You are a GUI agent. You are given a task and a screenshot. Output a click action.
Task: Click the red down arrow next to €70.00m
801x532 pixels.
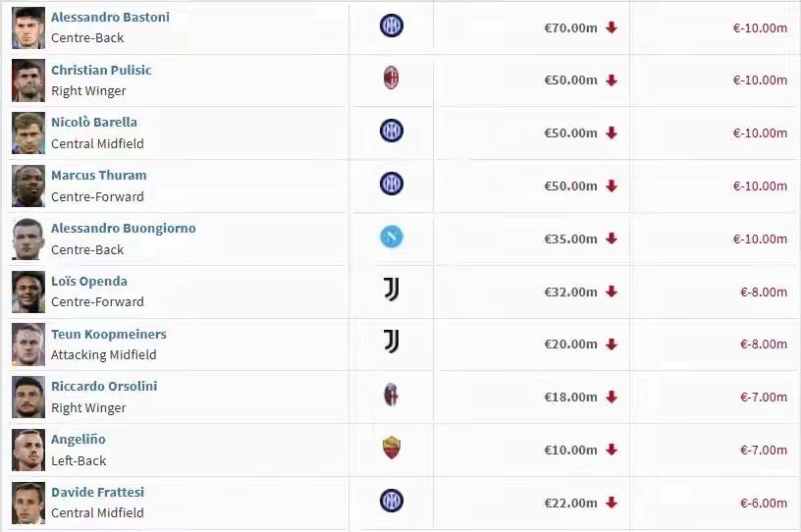[612, 27]
